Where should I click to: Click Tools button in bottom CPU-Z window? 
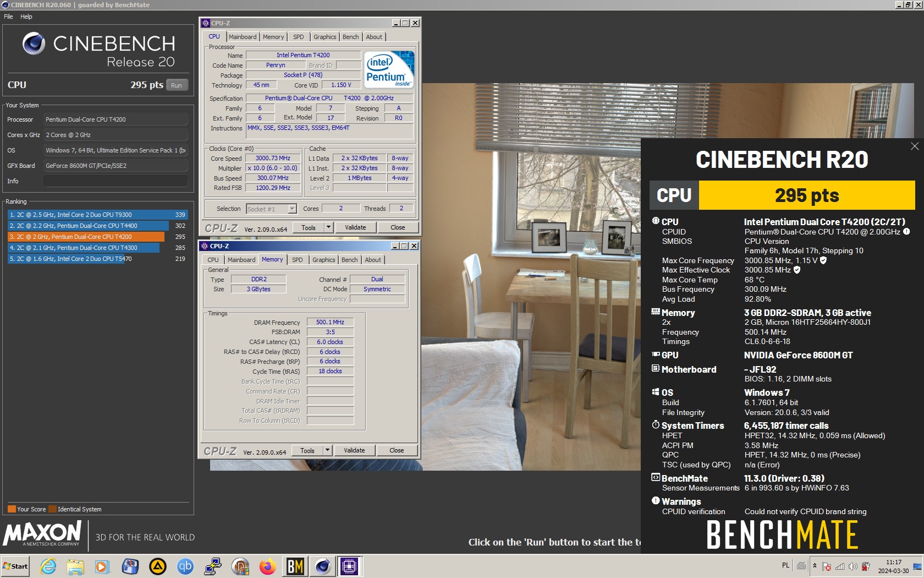[x=307, y=450]
